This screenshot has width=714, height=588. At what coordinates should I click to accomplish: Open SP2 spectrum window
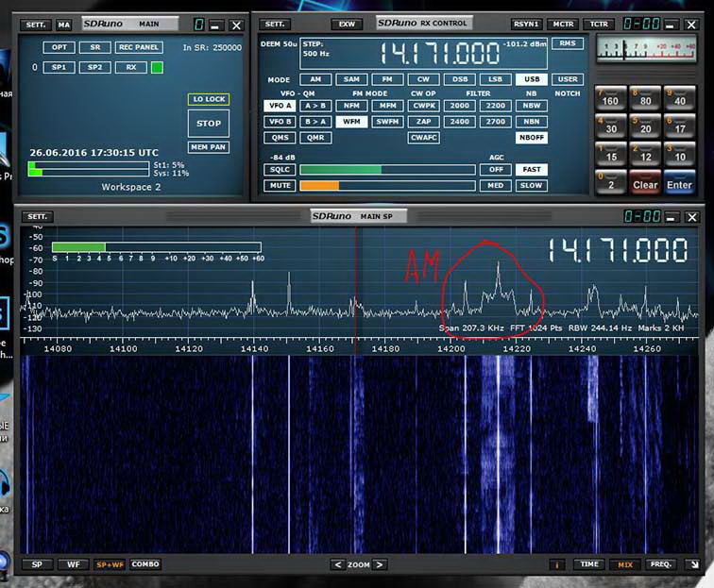[95, 67]
